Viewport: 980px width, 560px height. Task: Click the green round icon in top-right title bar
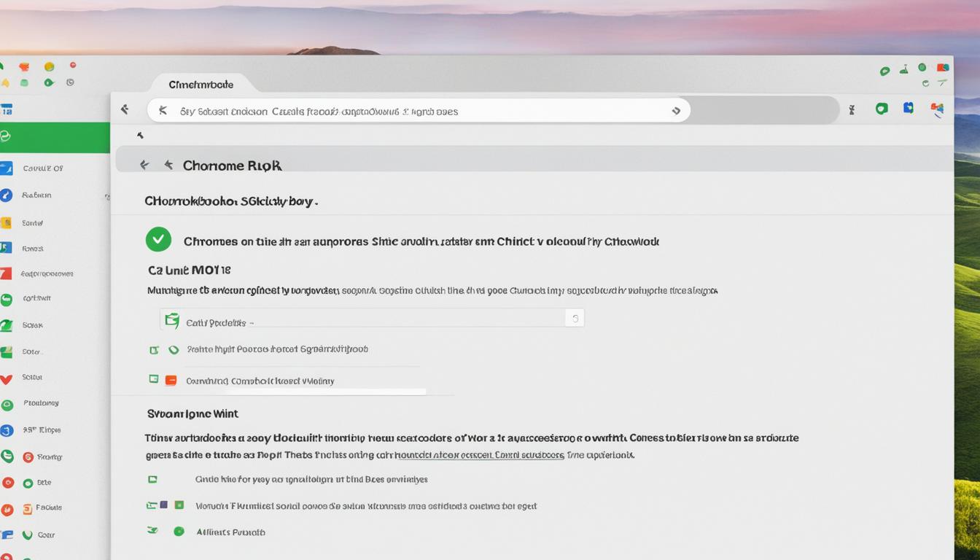922,67
